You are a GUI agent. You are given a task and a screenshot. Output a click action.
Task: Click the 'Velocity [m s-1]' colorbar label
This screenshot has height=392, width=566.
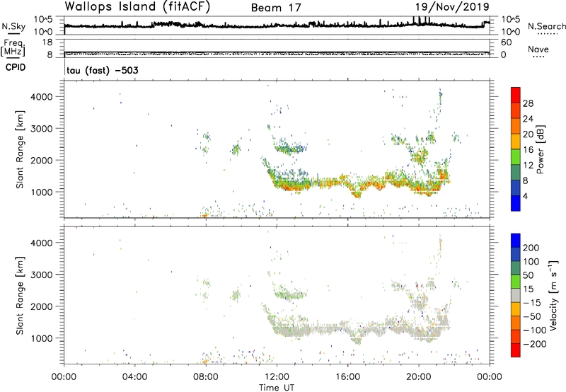[x=553, y=295]
